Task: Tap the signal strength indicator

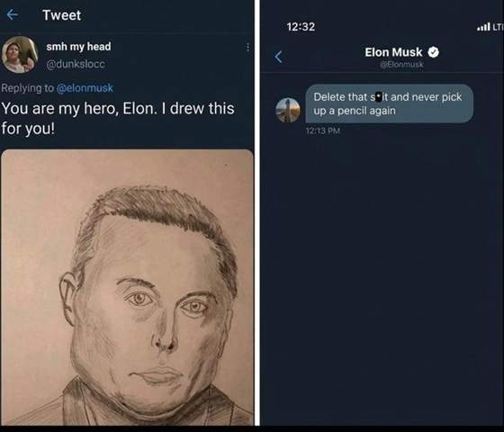Action: coord(484,27)
